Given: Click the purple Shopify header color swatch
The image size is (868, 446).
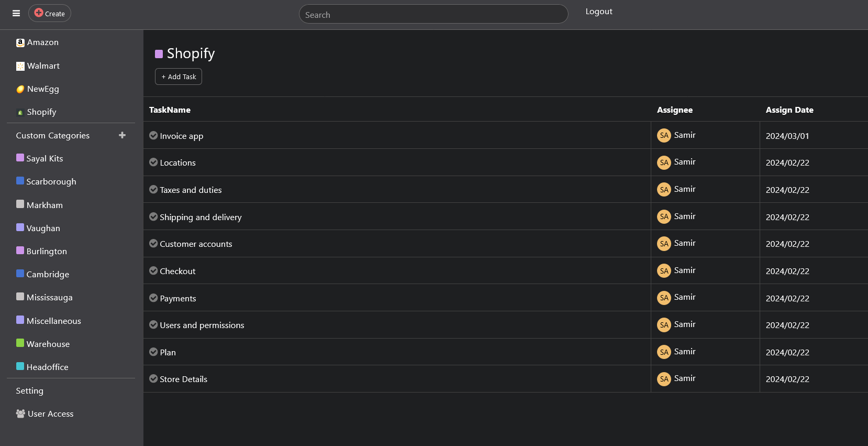Looking at the screenshot, I should 159,54.
